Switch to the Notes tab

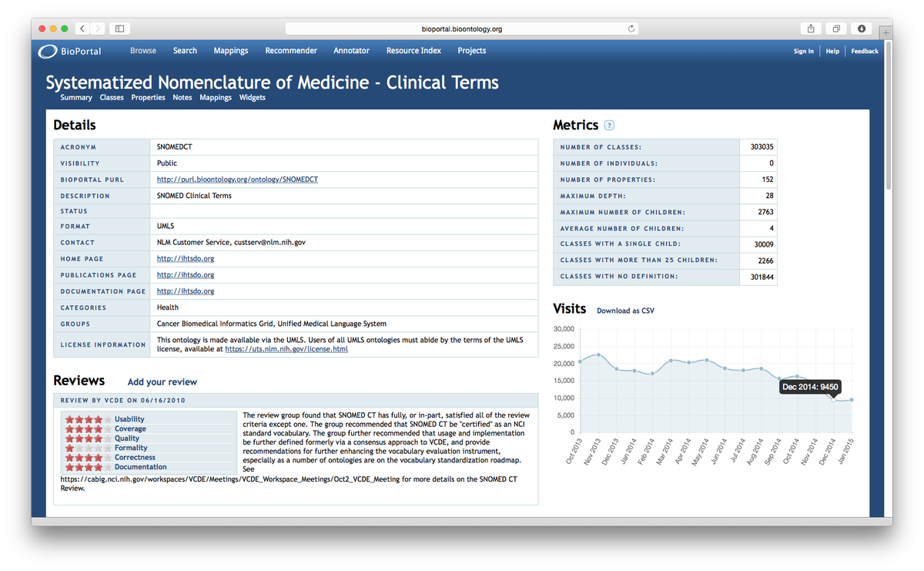click(182, 98)
